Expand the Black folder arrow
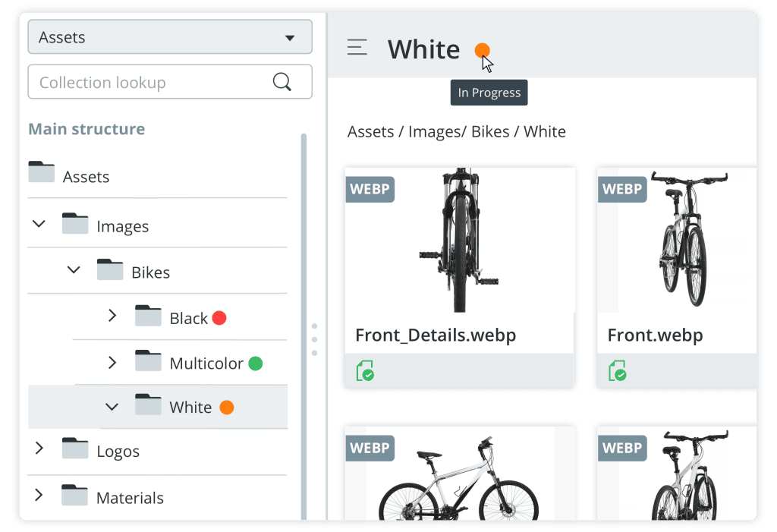Screen dimensions: 777x532 (x=112, y=315)
